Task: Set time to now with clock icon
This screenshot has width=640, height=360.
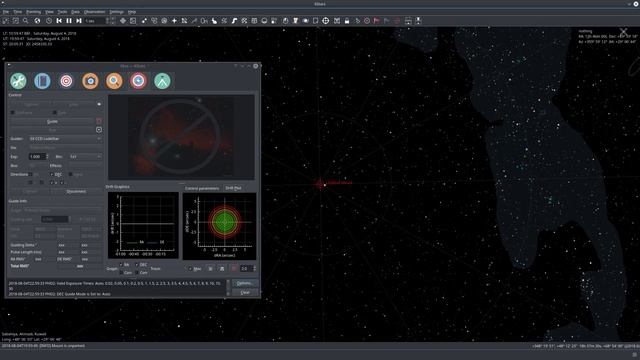Action: pos(49,20)
